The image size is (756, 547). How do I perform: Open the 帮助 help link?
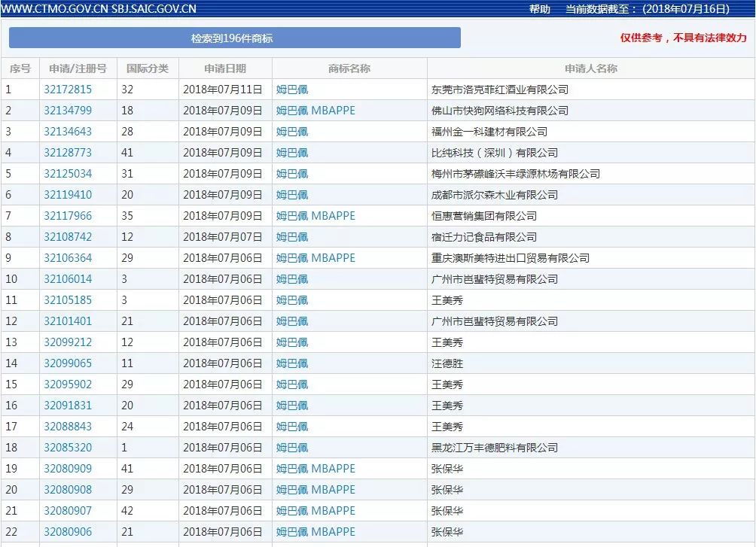[539, 9]
